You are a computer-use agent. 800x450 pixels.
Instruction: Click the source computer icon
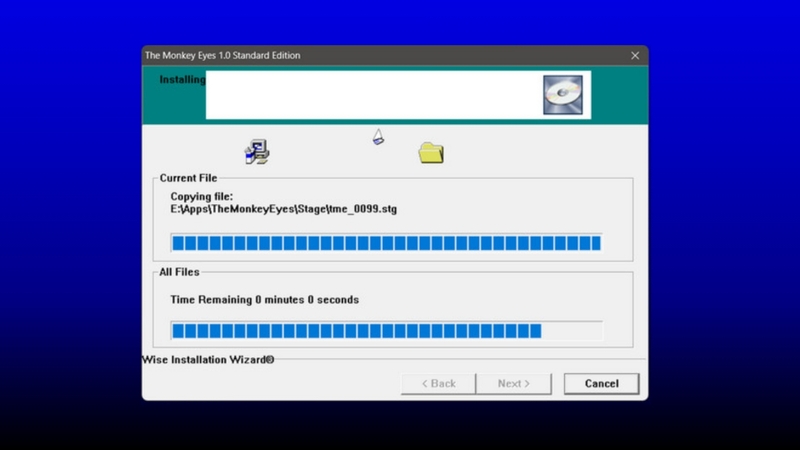257,152
